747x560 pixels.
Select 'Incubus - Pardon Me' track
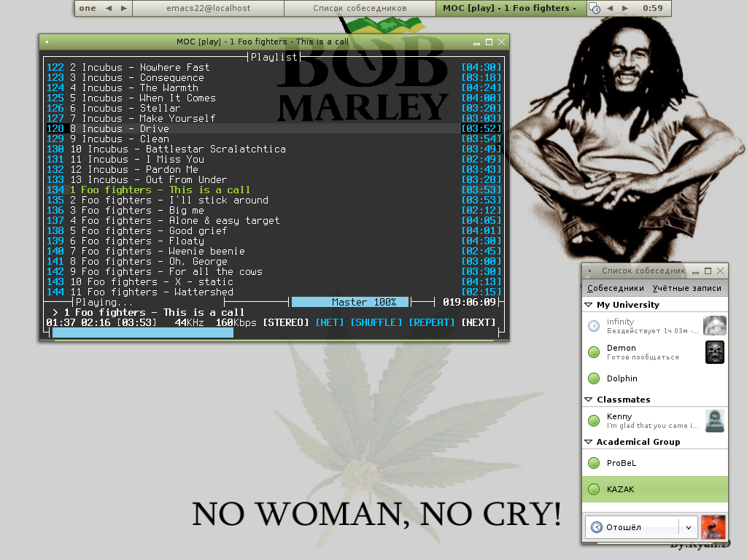point(274,169)
